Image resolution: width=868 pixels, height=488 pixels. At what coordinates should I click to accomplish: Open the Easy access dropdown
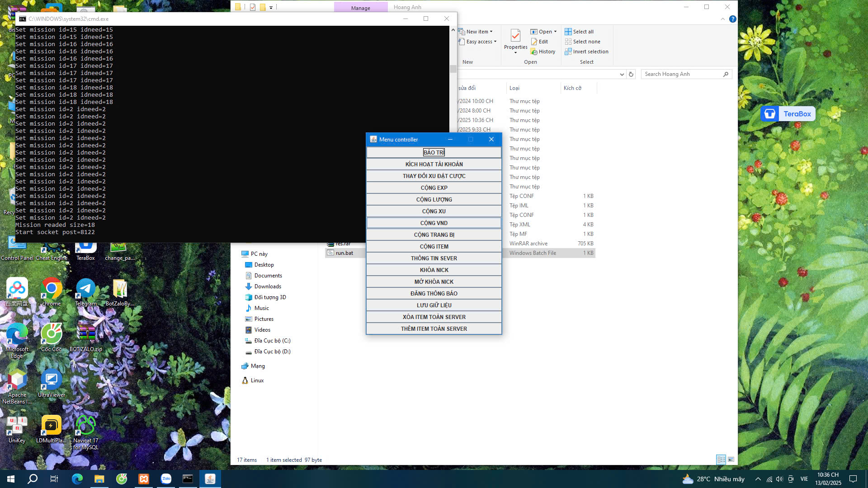point(478,42)
